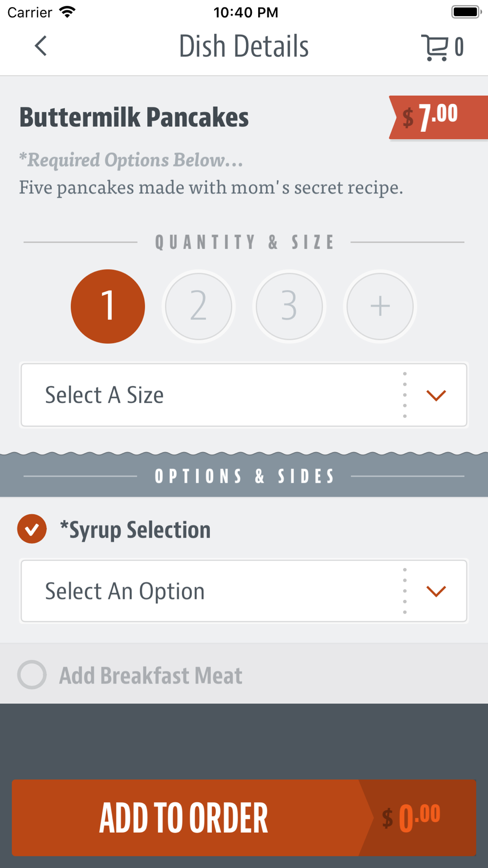
Task: Go back with the left arrow icon
Action: point(41,46)
